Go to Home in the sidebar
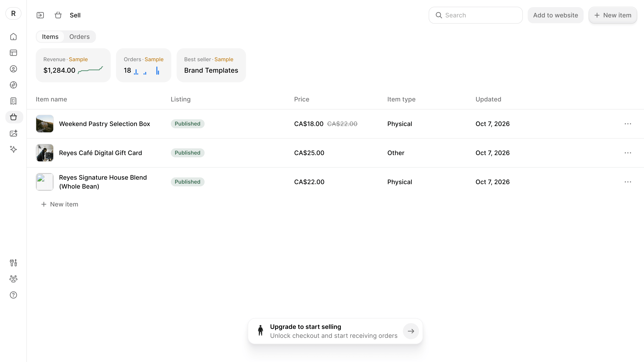The image size is (644, 362). pos(13,37)
